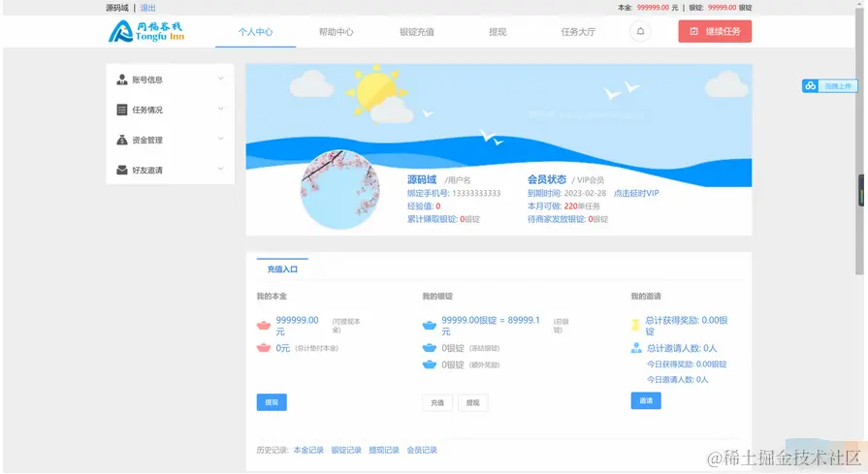This screenshot has width=868, height=474.
Task: Click the 账号信息 sidebar label
Action: (147, 79)
